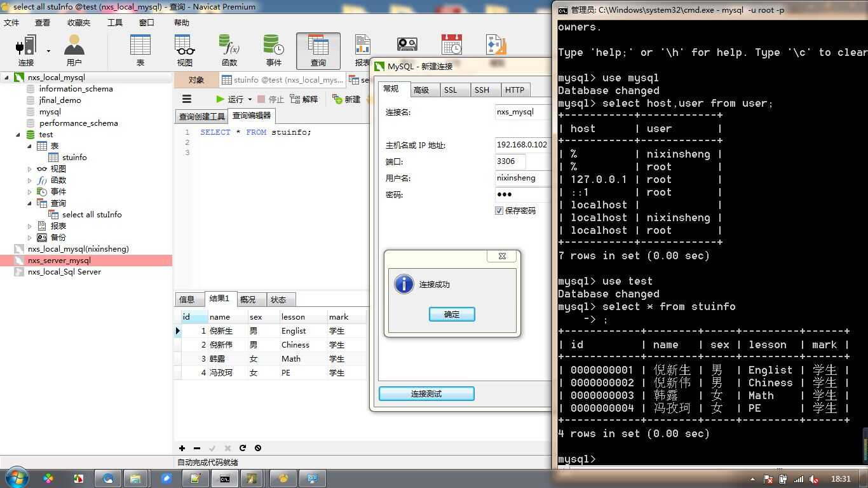The height and width of the screenshot is (488, 868).
Task: Click the 用户名 field showing nixinsheng
Action: tap(523, 178)
